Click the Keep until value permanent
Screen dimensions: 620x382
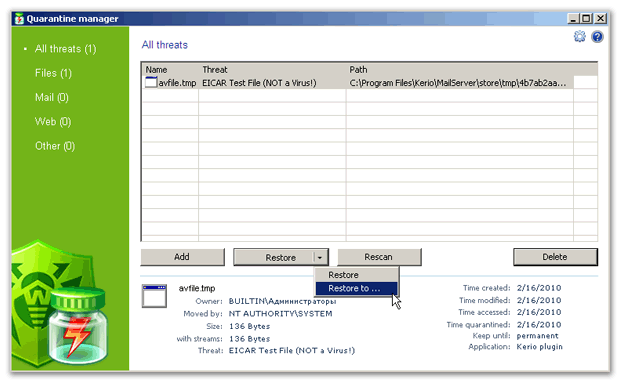coord(537,336)
